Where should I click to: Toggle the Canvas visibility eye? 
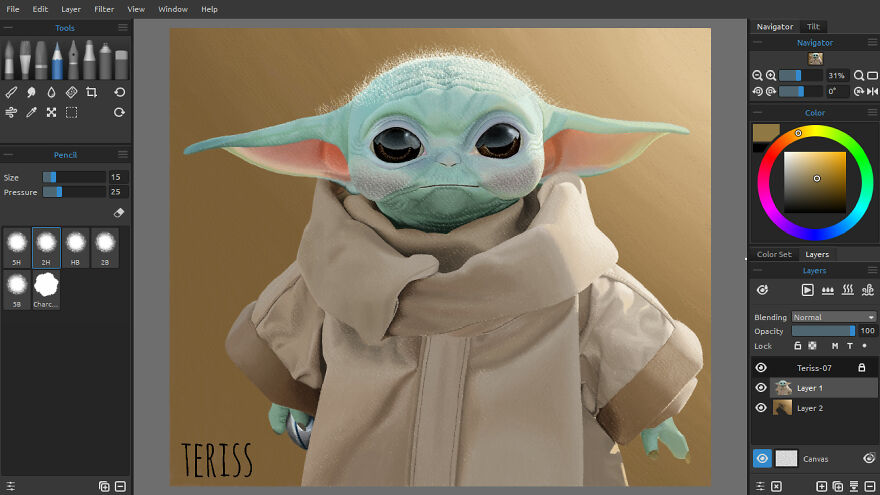tap(762, 458)
